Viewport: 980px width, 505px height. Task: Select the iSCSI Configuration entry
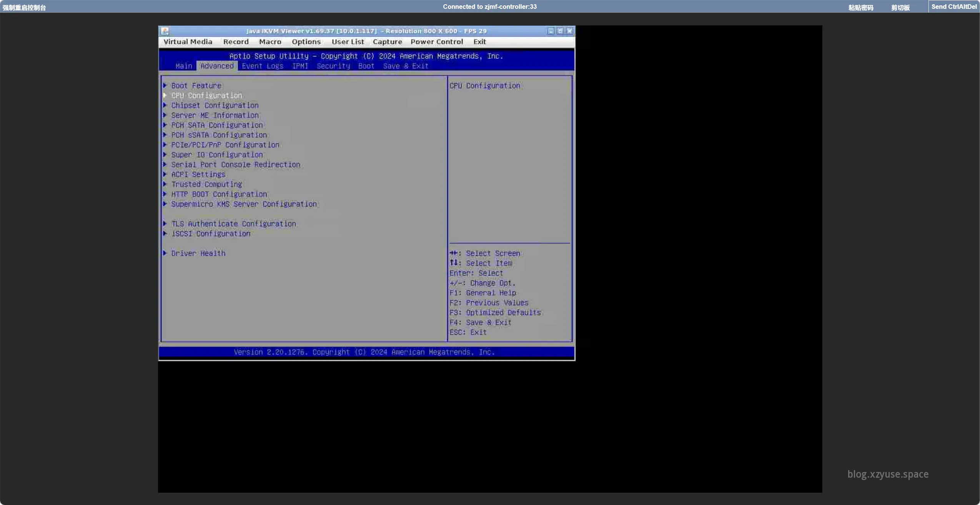coord(210,233)
